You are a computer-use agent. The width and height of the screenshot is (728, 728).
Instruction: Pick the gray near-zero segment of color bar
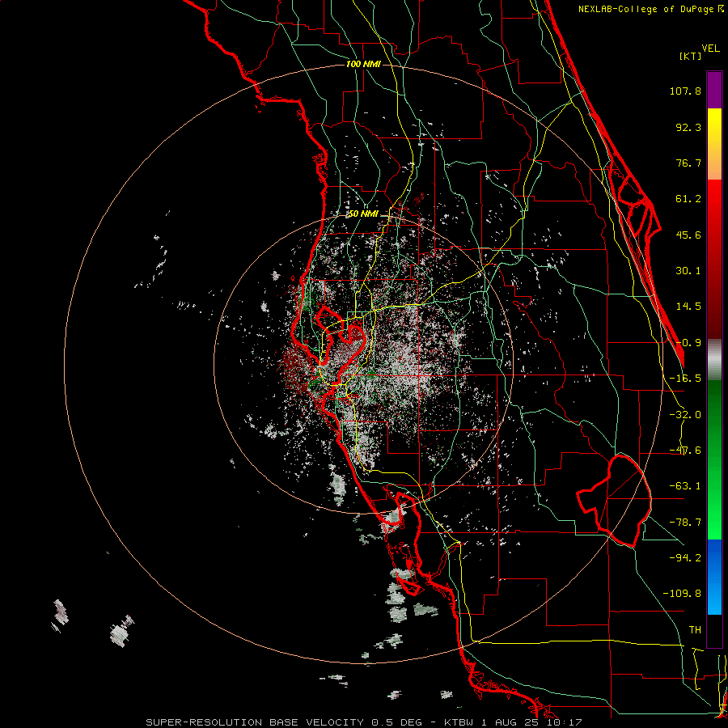coord(714,358)
